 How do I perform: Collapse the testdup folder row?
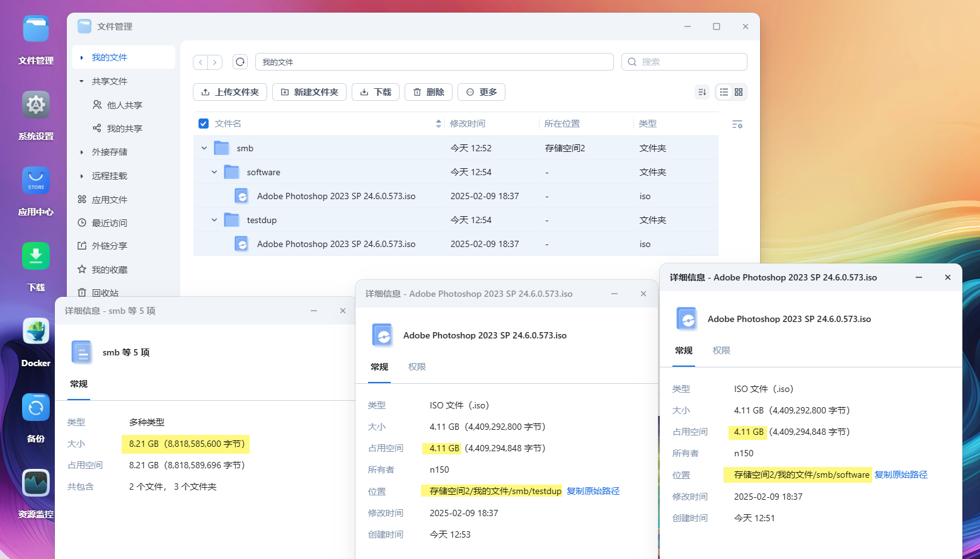(x=214, y=220)
